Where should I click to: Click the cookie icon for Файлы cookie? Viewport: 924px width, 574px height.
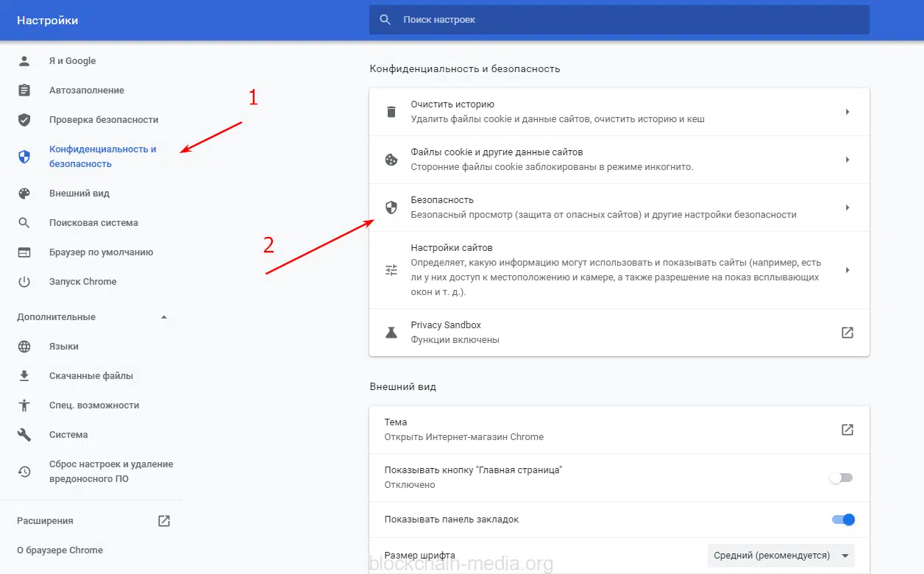click(391, 160)
